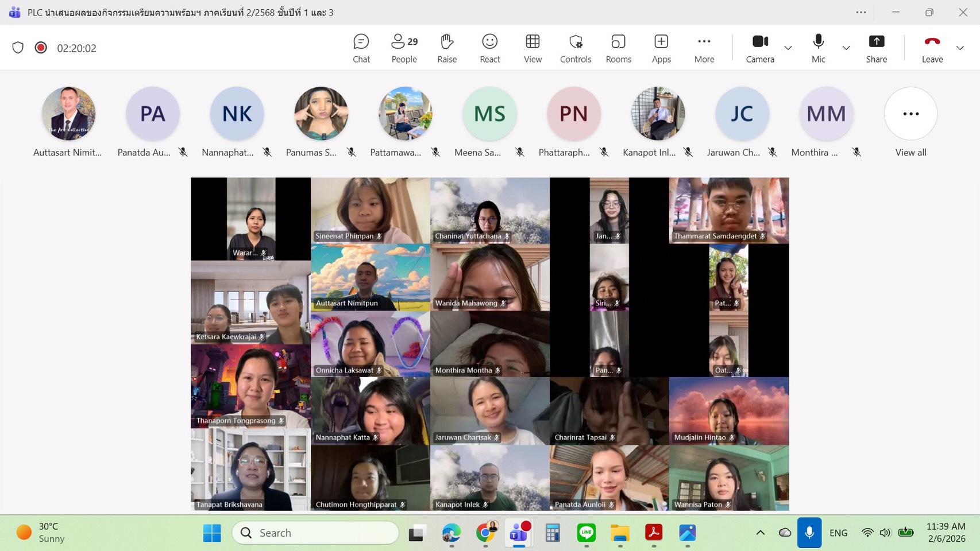Open the Chat panel
This screenshot has height=551, width=980.
[x=361, y=48]
